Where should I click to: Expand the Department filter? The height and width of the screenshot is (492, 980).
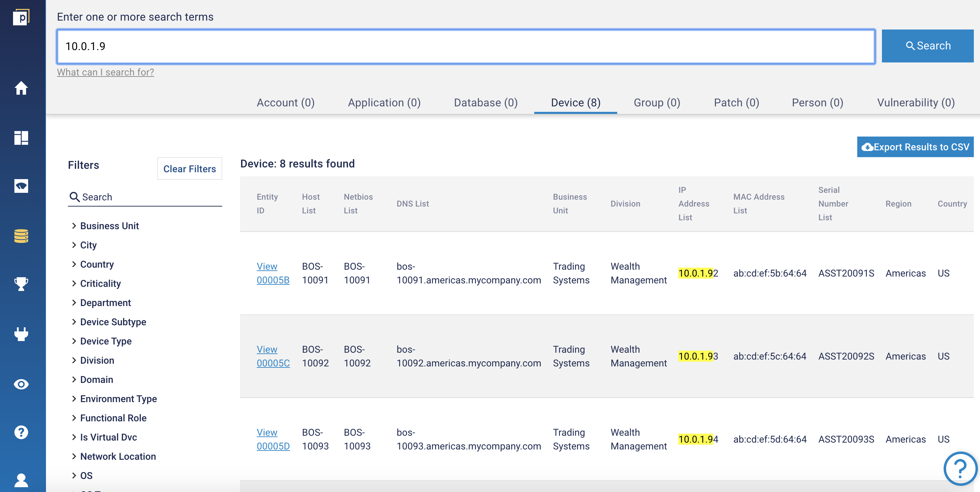pyautogui.click(x=101, y=303)
